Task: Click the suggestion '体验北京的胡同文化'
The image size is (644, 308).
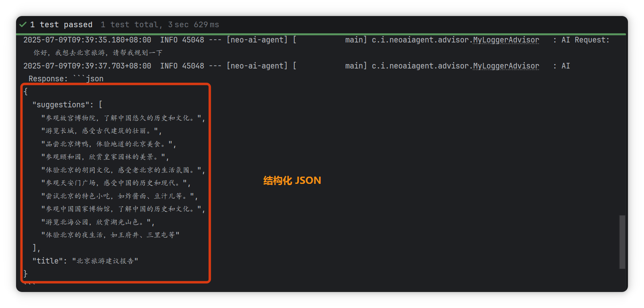Action: coord(123,170)
